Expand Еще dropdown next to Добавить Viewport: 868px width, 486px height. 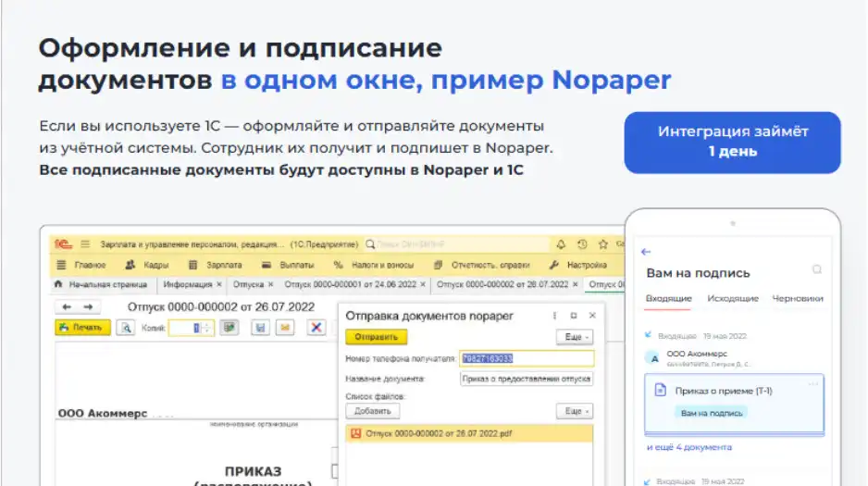[575, 411]
